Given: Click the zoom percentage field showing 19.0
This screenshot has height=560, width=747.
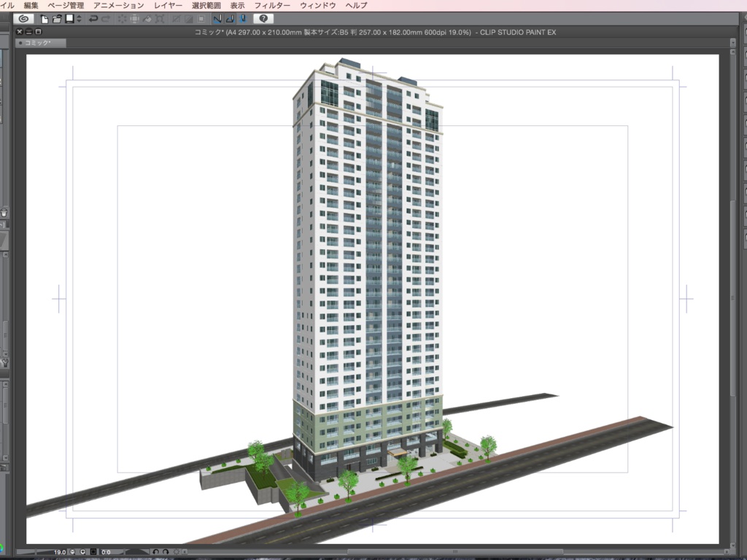Looking at the screenshot, I should [60, 552].
